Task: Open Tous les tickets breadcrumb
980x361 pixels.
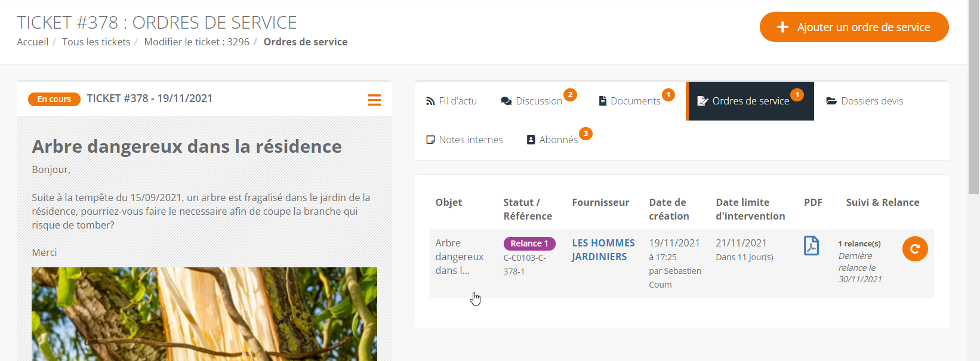Action: 96,42
